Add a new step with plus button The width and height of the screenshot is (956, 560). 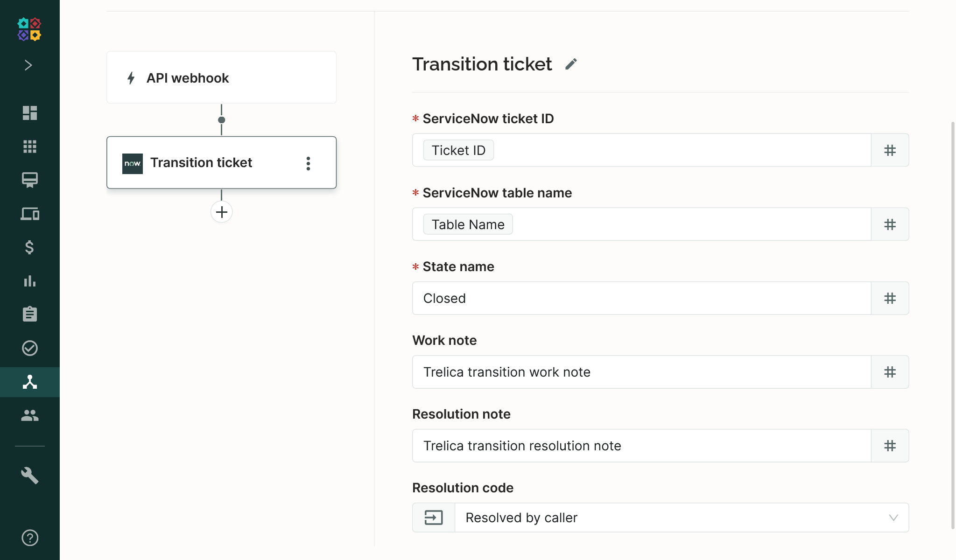[222, 212]
